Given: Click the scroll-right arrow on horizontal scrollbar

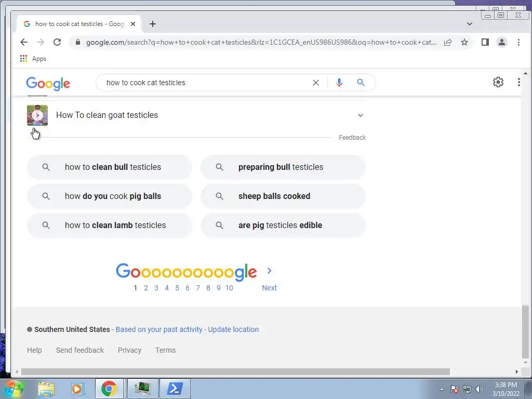Looking at the screenshot, I should pos(517,372).
